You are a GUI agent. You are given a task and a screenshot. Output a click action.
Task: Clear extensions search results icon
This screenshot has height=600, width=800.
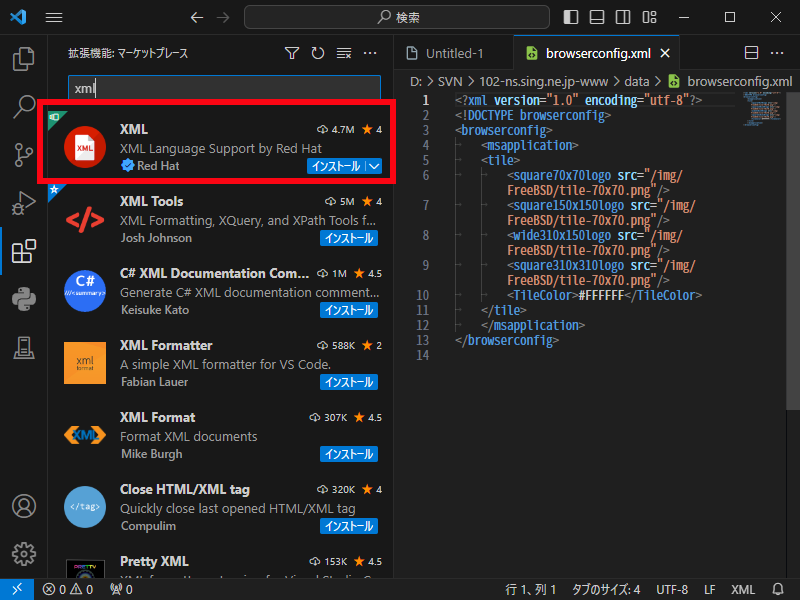344,53
